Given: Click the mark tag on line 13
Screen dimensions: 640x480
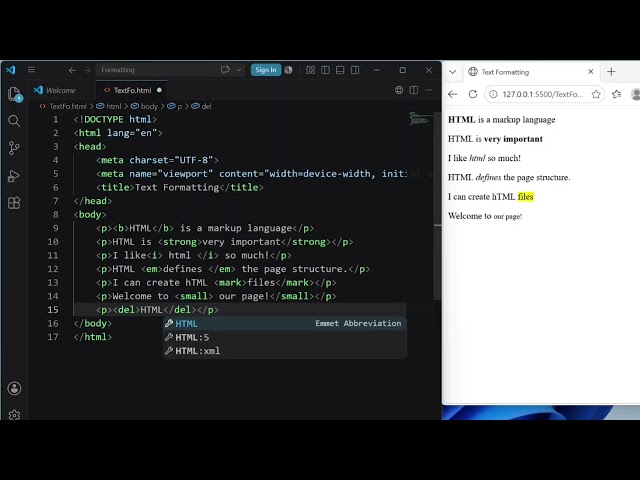Looking at the screenshot, I should click(x=230, y=282).
